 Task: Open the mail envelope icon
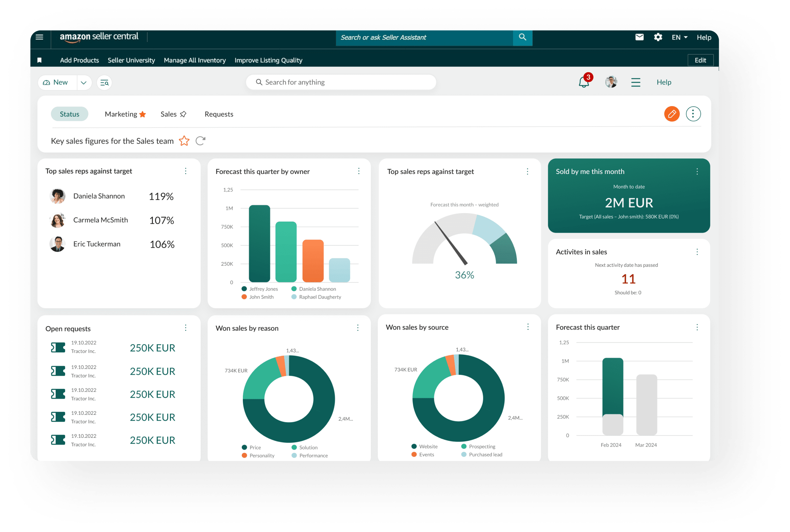tap(639, 37)
